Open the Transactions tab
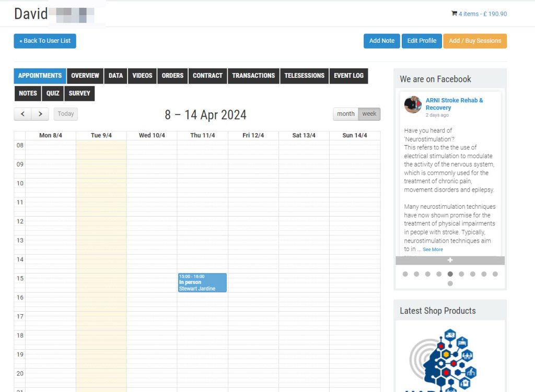The height and width of the screenshot is (392, 535). click(x=253, y=76)
